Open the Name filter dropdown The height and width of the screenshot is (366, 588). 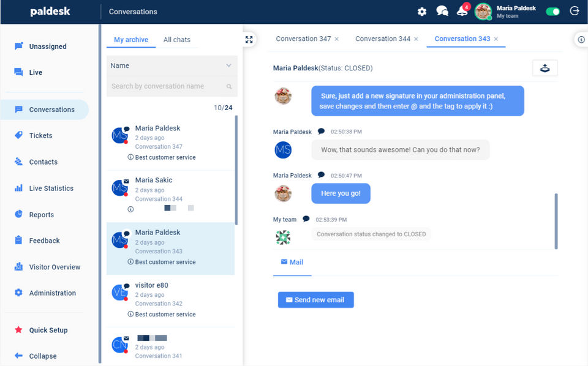(x=171, y=65)
